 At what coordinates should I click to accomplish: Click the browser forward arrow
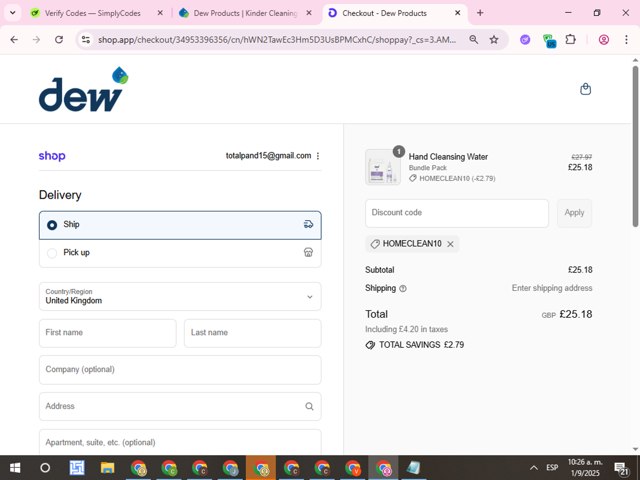[36, 40]
